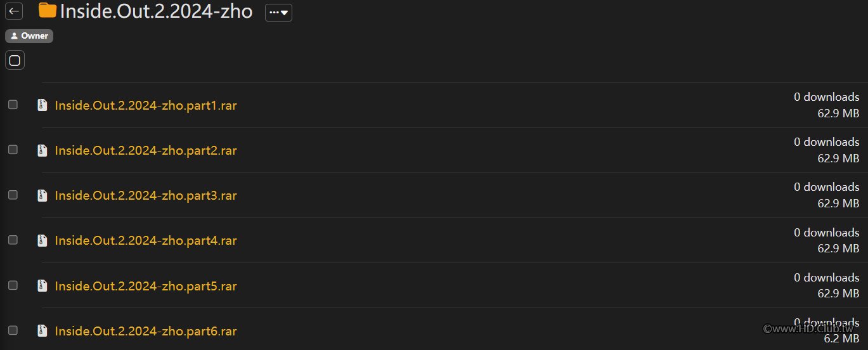This screenshot has width=868, height=350.
Task: Click the archive icon beside part3.rar
Action: tap(42, 195)
